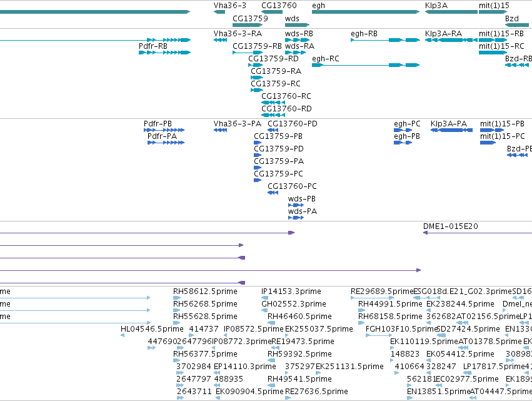Select the wds-RB transcript
532x401 pixels.
297,40
